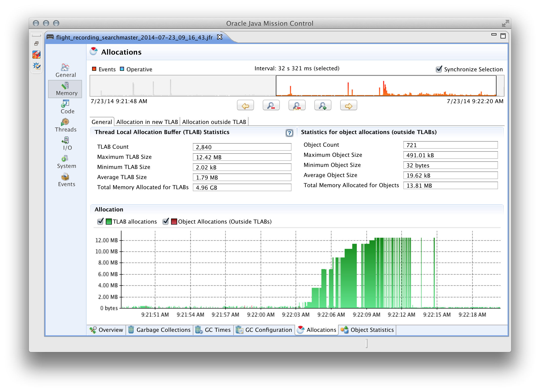Click Total Memory Allocated for Objects field
Screen dimensions: 540x392
450,185
